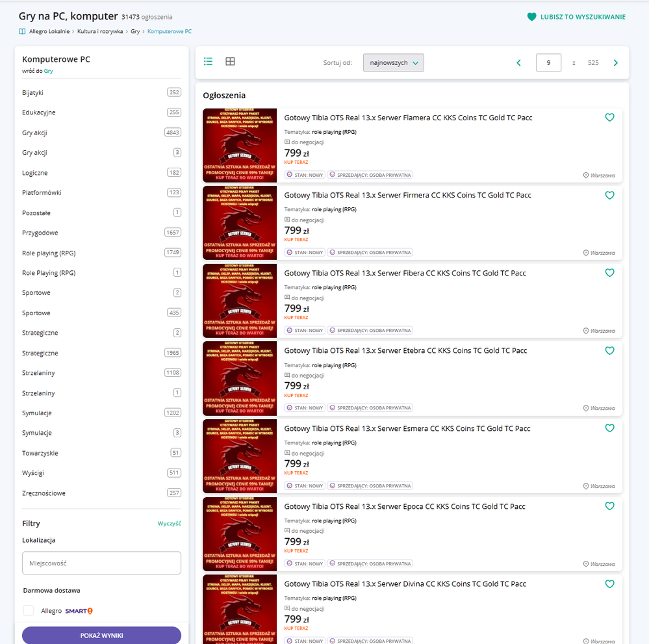Open the Etebra server listing title

[x=405, y=350]
